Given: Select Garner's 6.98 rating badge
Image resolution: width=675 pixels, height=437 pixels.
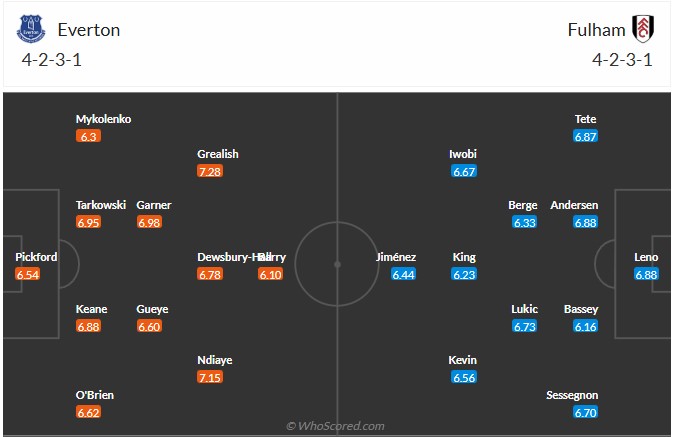Looking at the screenshot, I should point(150,222).
